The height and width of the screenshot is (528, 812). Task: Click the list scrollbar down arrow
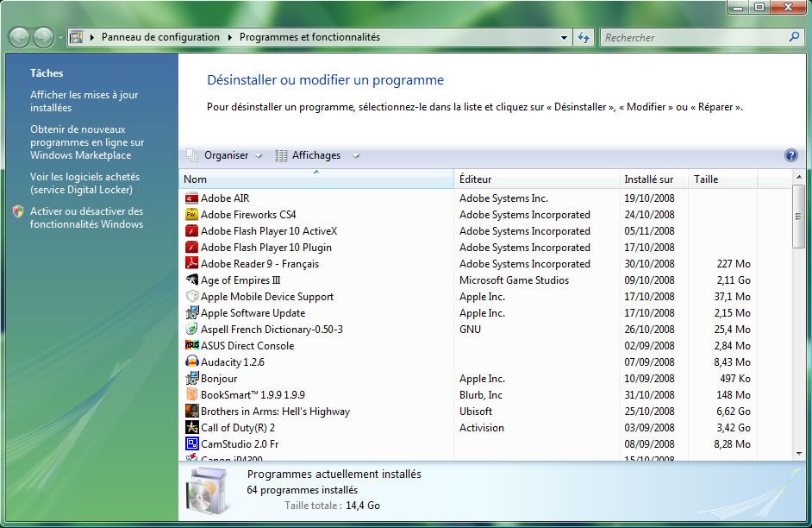798,454
